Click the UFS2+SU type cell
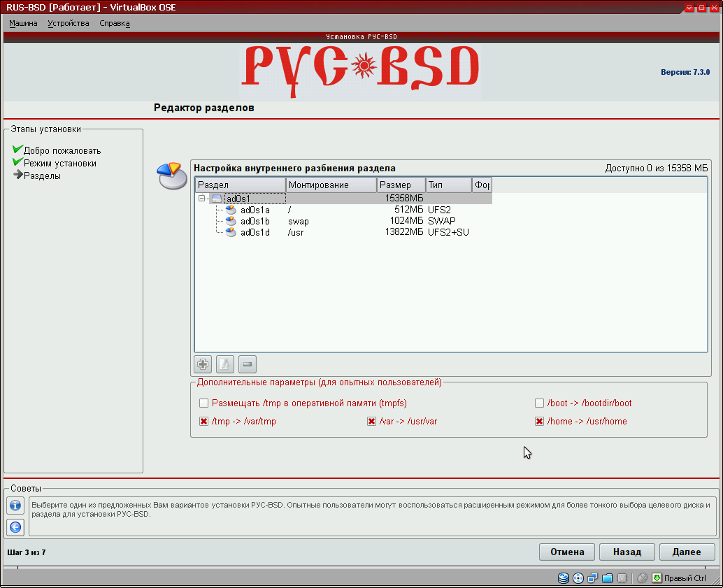The width and height of the screenshot is (723, 588). click(x=448, y=232)
